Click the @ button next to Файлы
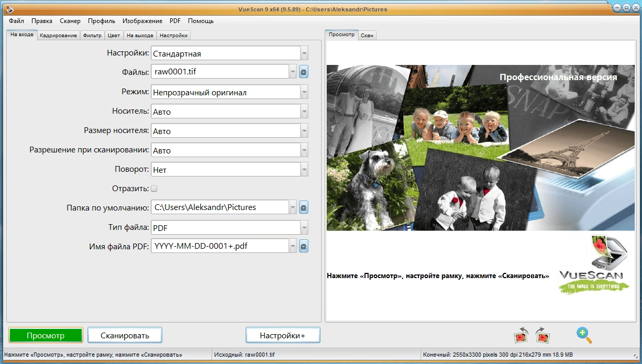The height and width of the screenshot is (364, 642). 304,72
